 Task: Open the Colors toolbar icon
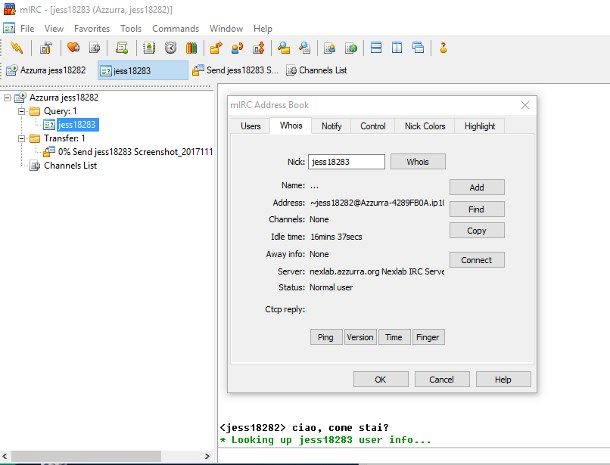(x=191, y=48)
